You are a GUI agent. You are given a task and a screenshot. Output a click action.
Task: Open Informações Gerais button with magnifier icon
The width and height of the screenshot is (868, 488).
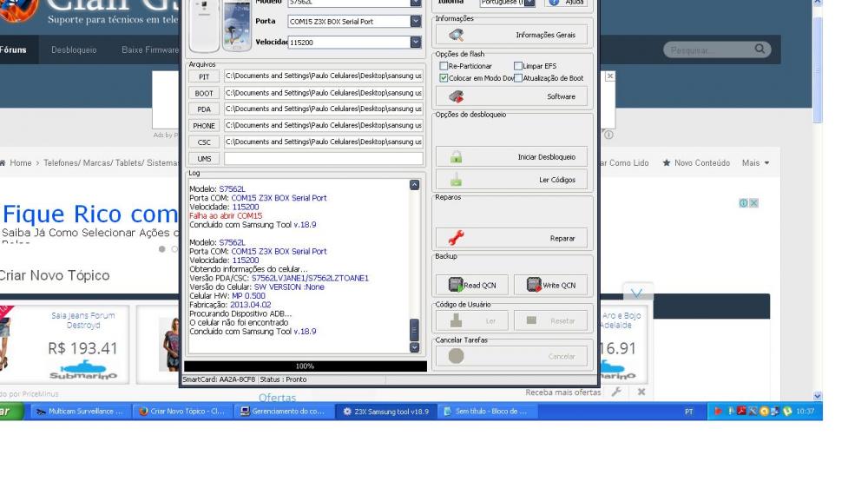tap(511, 35)
